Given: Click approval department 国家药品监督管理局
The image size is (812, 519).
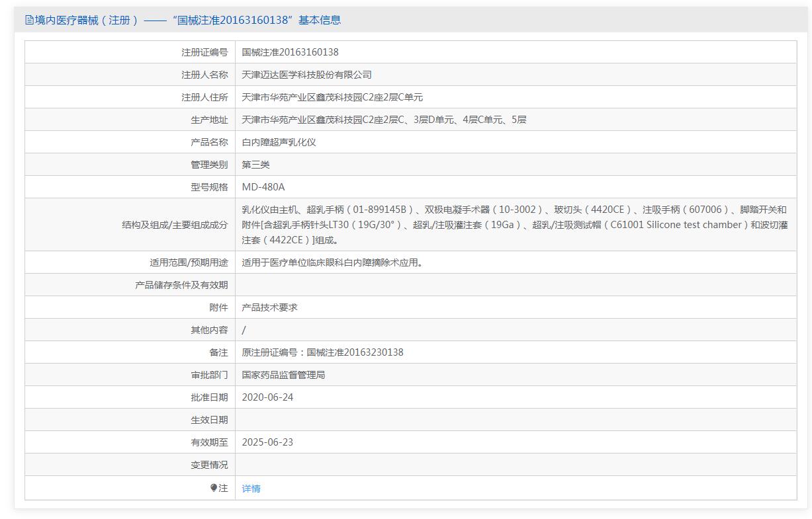Looking at the screenshot, I should coord(283,375).
